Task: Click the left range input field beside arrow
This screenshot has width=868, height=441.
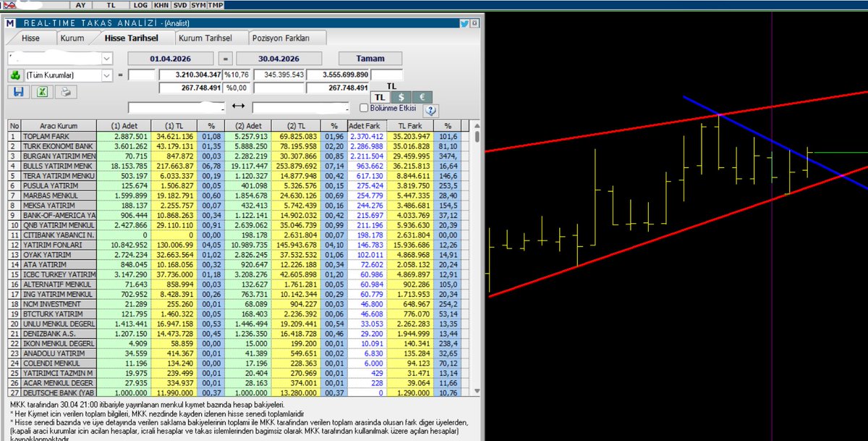Action: 176,107
